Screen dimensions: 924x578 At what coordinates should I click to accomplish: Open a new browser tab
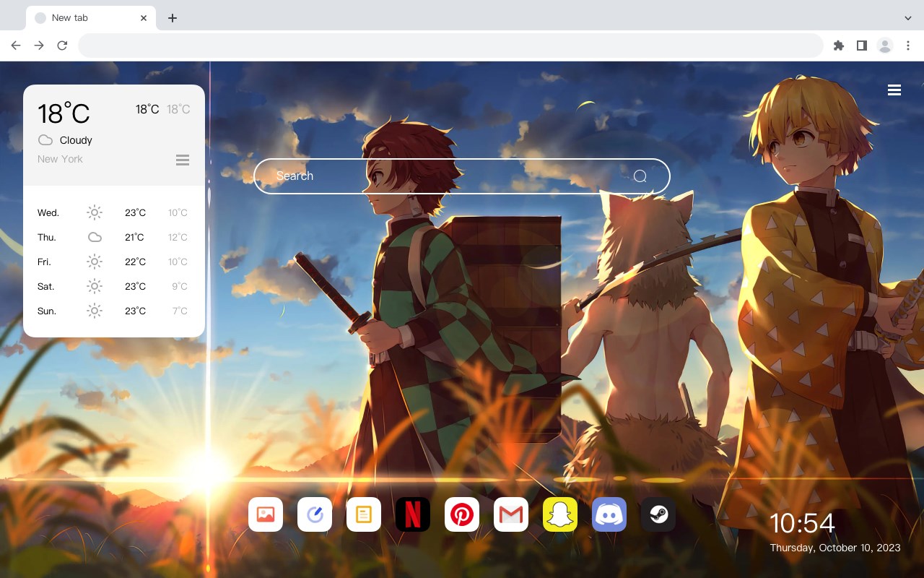[172, 18]
